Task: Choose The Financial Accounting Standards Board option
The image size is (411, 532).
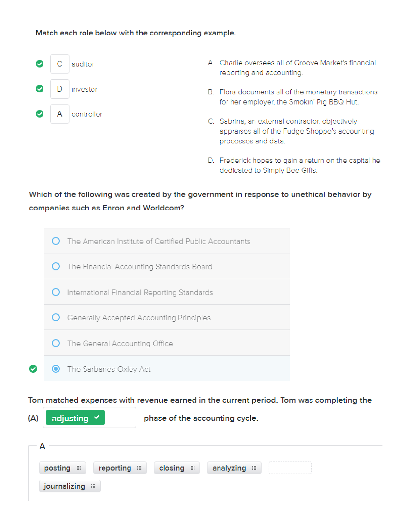Action: pyautogui.click(x=56, y=266)
